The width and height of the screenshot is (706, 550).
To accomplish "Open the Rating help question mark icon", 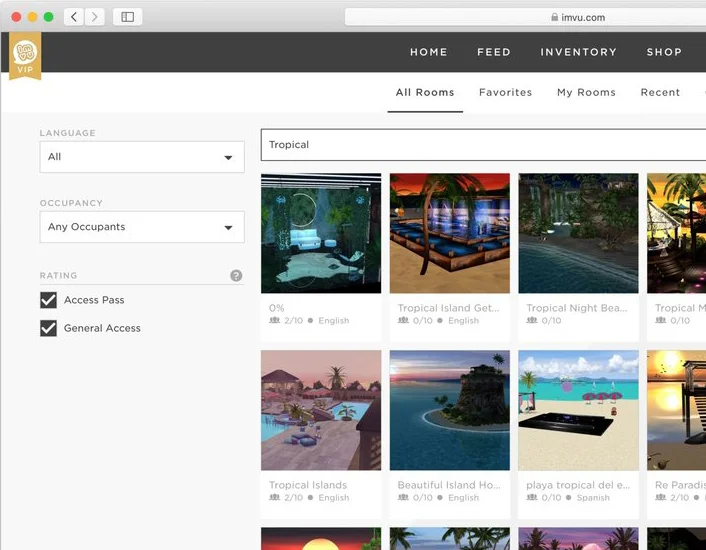I will (x=236, y=275).
